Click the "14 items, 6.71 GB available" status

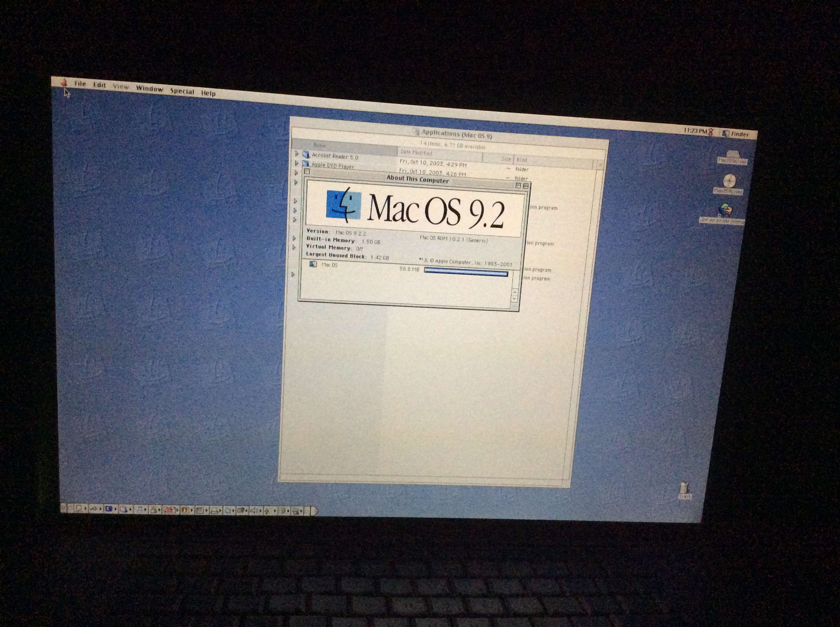tap(452, 144)
